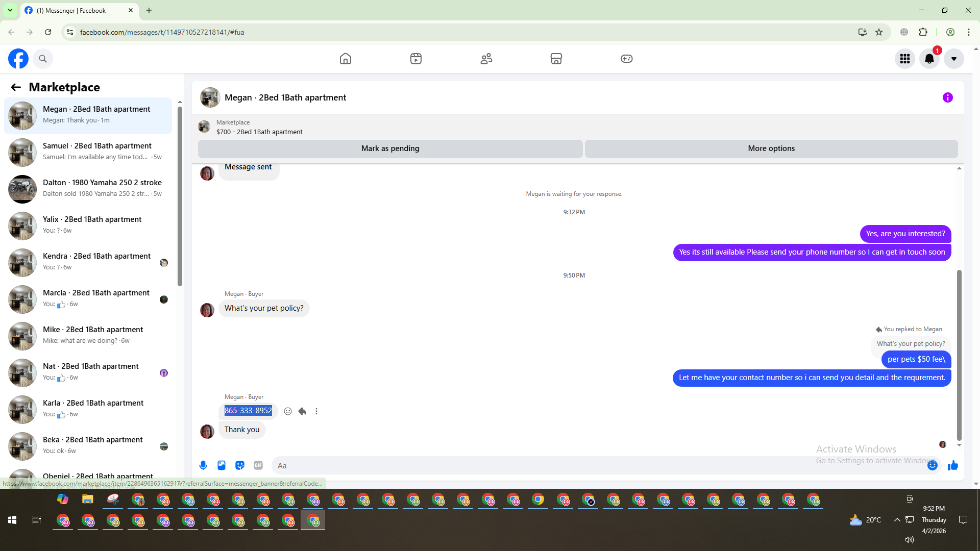The width and height of the screenshot is (980, 551).
Task: Open more options for phone number message
Action: 316,411
